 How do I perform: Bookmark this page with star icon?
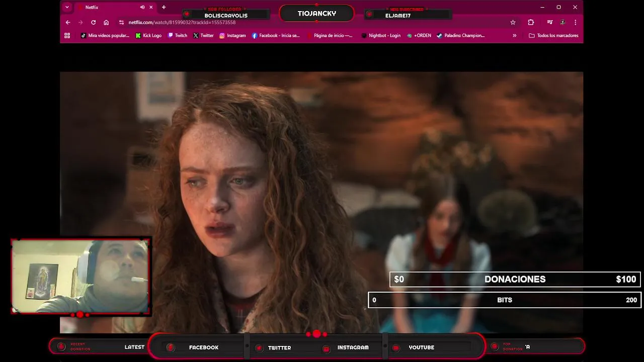click(x=513, y=22)
